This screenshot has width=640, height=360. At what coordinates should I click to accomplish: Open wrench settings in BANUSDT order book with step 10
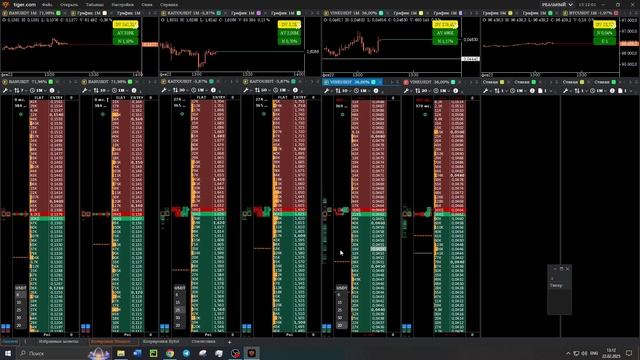(x=85, y=90)
